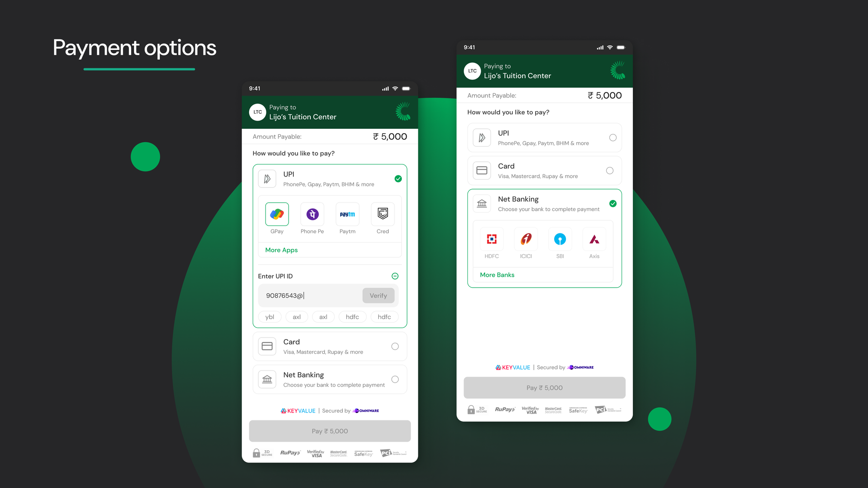Click UPI ID input field
The height and width of the screenshot is (488, 868).
pos(310,295)
